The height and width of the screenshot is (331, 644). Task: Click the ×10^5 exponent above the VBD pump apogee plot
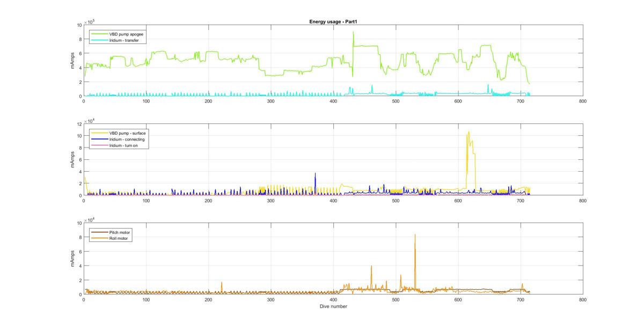(x=90, y=21)
